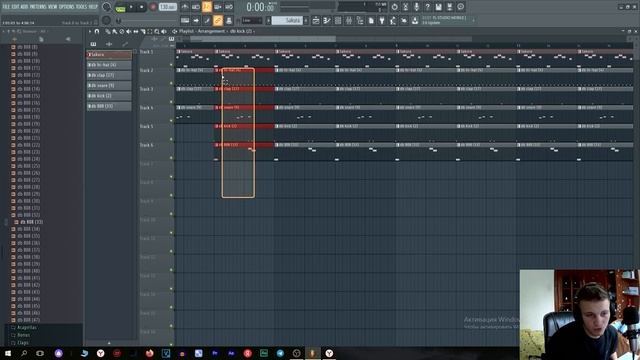Screen dimensions: 640x360
Task: Open the Mixer icon
Action: tap(349, 20)
